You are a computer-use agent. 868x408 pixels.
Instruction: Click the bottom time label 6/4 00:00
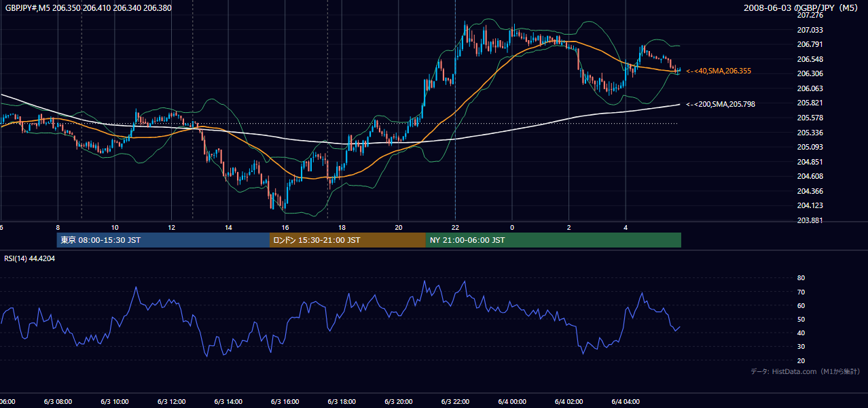[512, 402]
